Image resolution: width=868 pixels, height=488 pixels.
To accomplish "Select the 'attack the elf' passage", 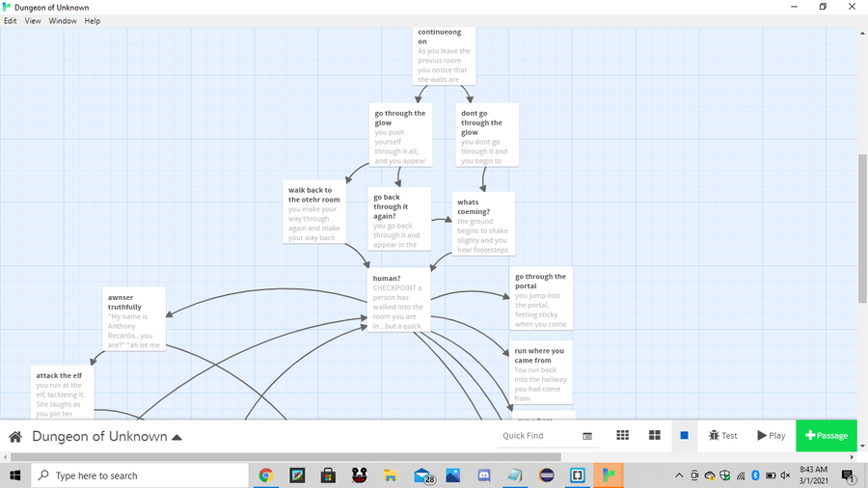I will (x=62, y=392).
